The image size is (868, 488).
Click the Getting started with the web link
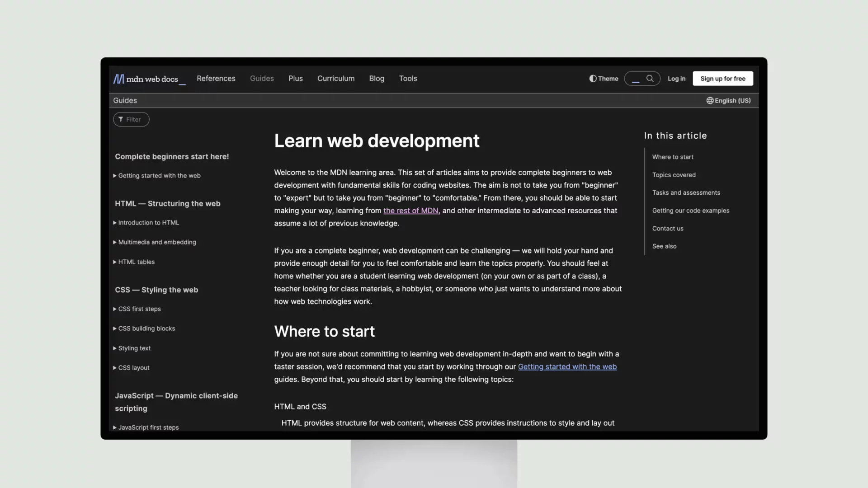coord(159,176)
